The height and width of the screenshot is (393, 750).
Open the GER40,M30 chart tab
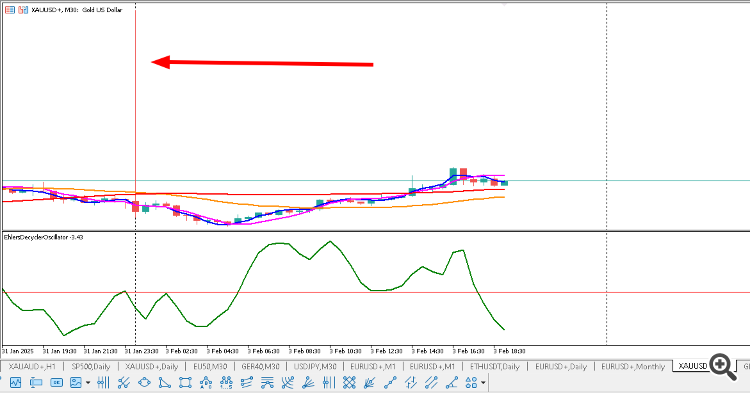coord(260,366)
